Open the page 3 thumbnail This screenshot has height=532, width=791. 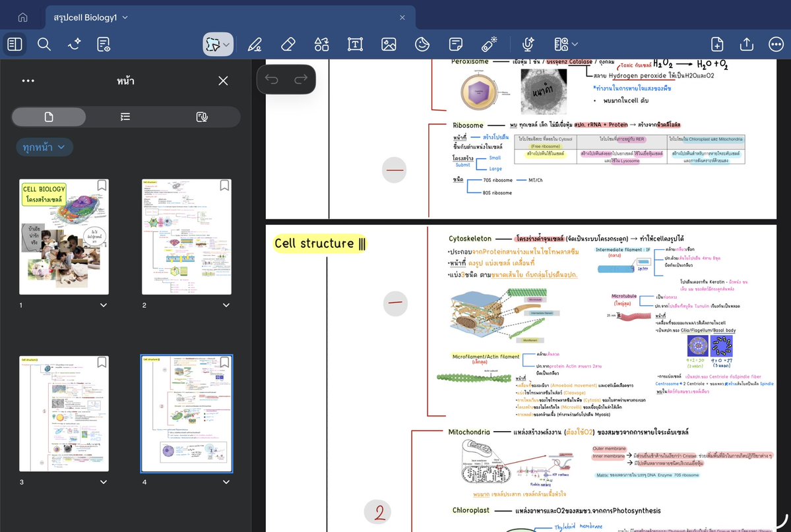pos(64,413)
